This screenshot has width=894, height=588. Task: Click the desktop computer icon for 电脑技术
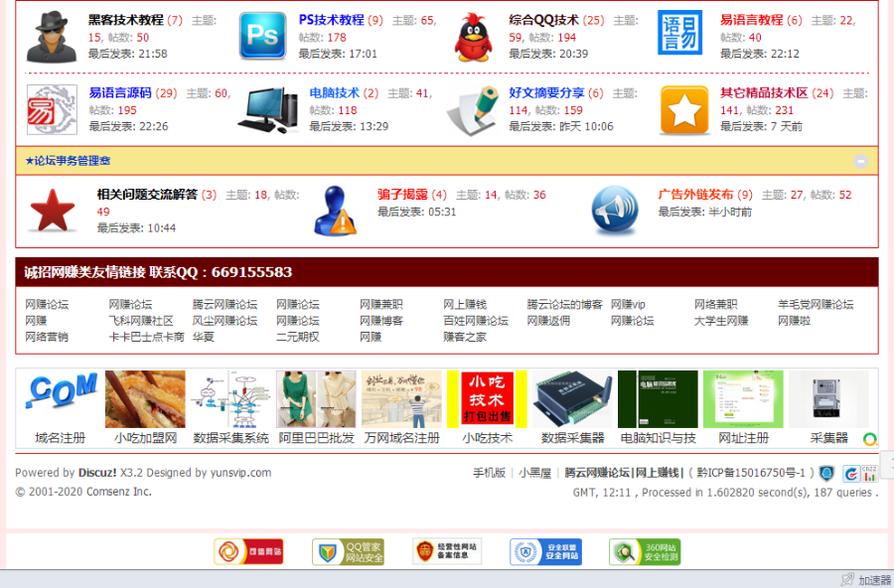[268, 110]
